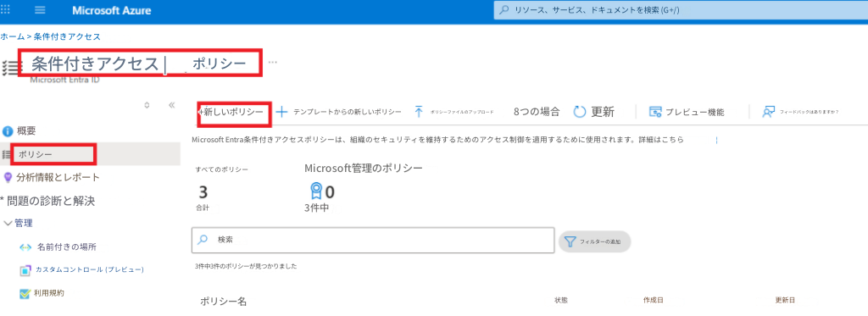Click the 8つの場合 toolbar item
The height and width of the screenshot is (316, 868).
click(537, 112)
